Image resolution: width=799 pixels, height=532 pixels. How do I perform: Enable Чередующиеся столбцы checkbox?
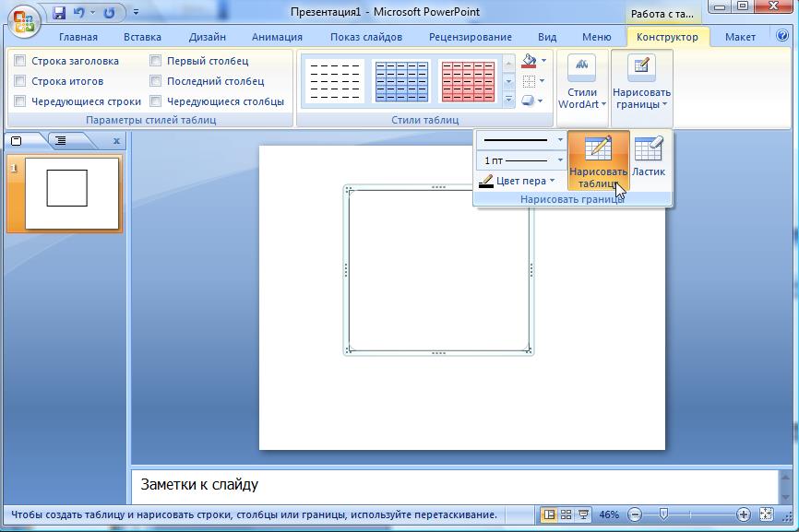pos(155,101)
